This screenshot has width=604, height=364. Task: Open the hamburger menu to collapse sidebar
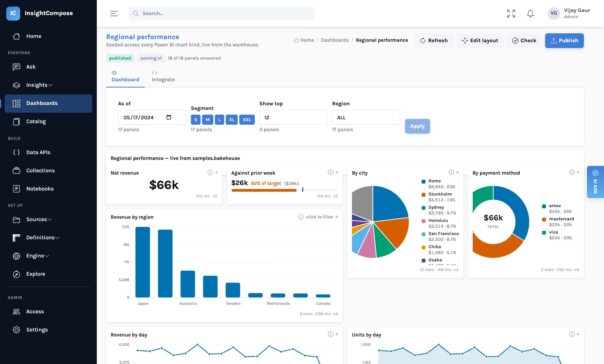pyautogui.click(x=114, y=14)
